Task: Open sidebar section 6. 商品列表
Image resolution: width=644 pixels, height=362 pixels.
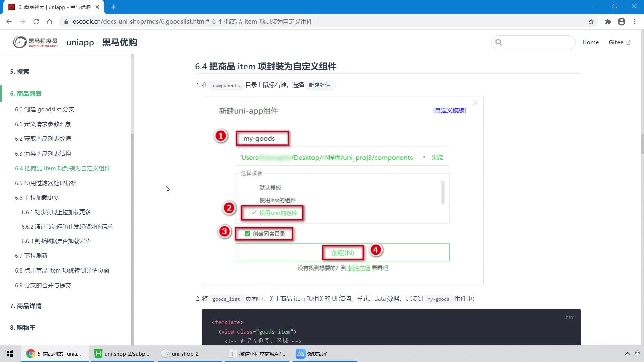Action: point(26,94)
